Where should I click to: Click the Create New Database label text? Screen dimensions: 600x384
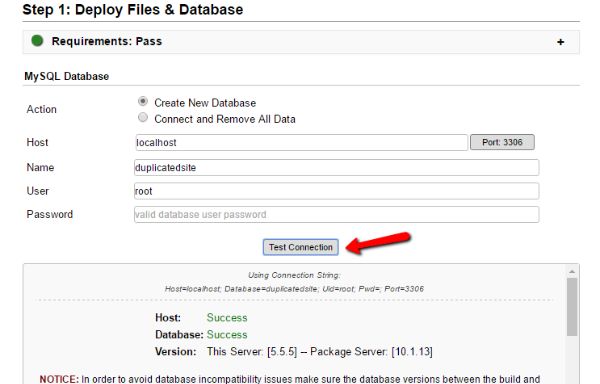pyautogui.click(x=205, y=103)
